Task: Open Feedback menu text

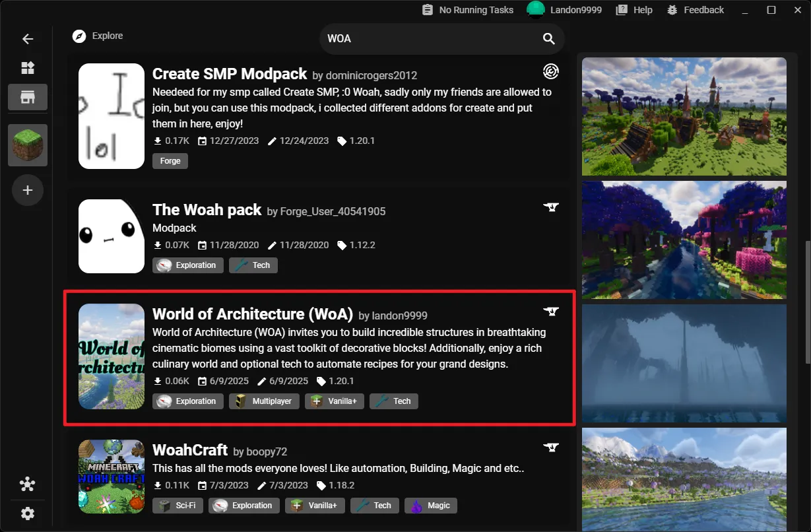Action: (x=704, y=10)
